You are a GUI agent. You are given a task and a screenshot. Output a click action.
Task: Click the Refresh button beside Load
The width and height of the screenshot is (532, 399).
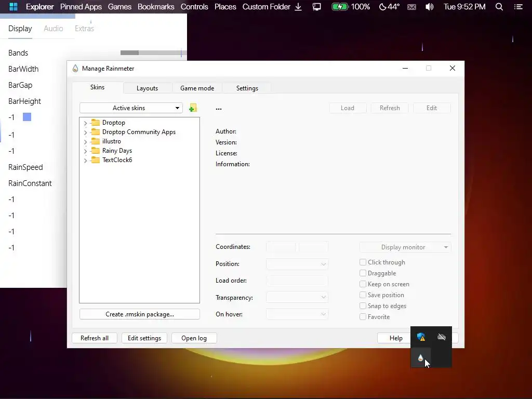390,108
